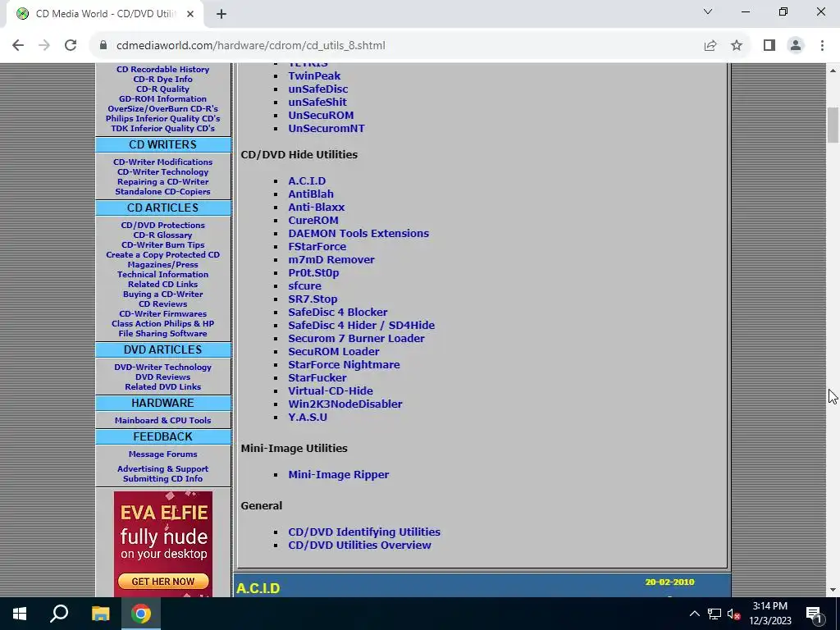Viewport: 840px width, 630px height.
Task: Click the scrollbar down arrow
Action: coord(833,590)
